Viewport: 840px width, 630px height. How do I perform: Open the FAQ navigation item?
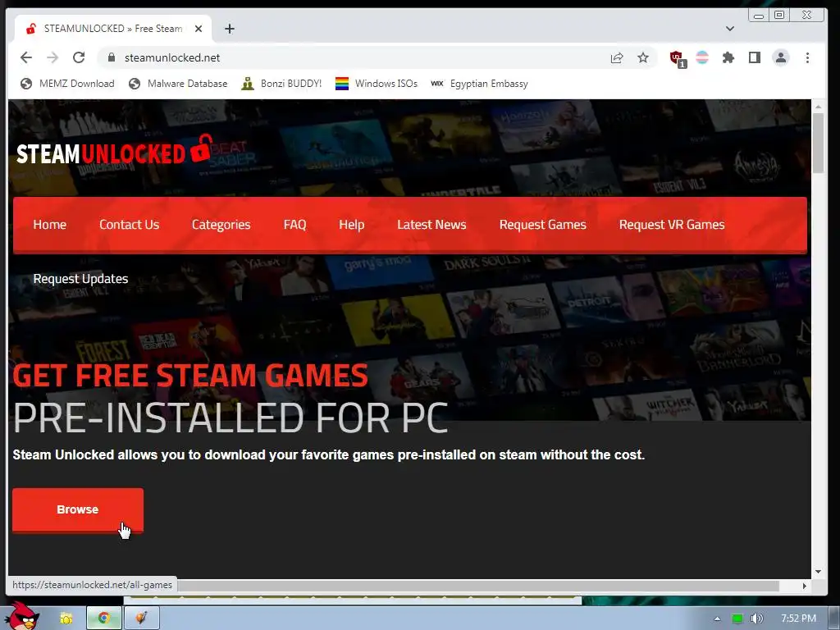294,225
